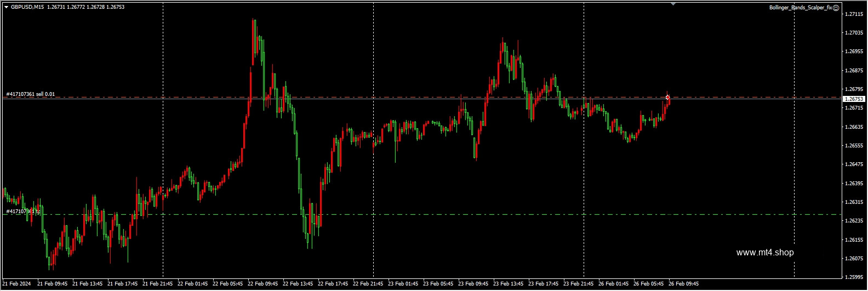Click the '26 Feb 05:45' time axis label
The width and height of the screenshot is (868, 291).
point(648,284)
